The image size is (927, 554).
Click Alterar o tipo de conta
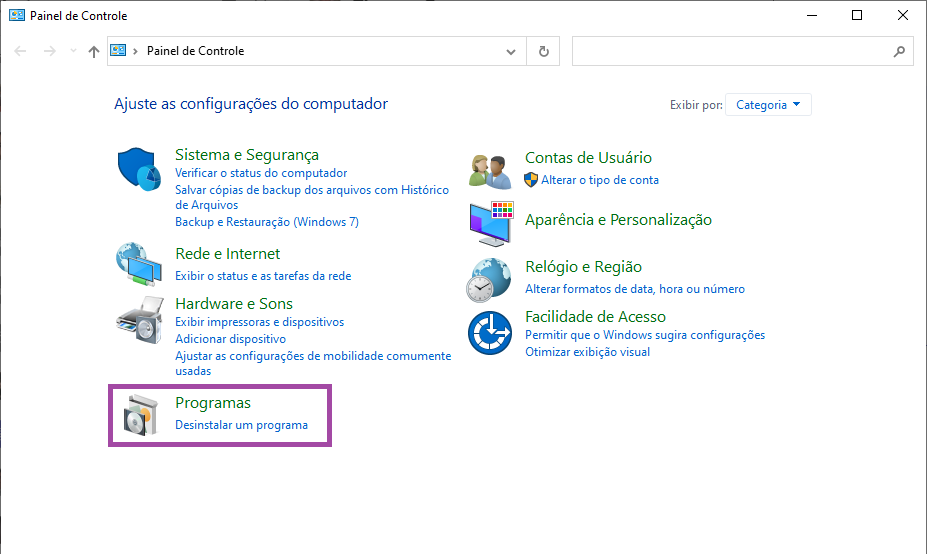pyautogui.click(x=599, y=180)
